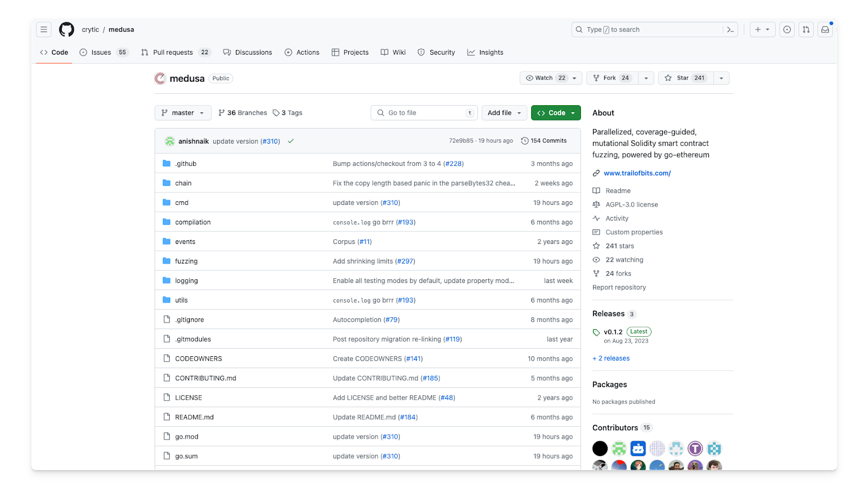
Task: Click anishnaik's avatar next to the commit
Action: tap(169, 140)
